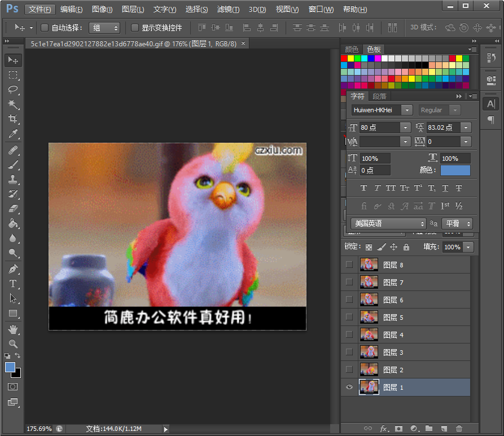Enable the 显示变换控件 checkbox
Viewport: 504px width, 436px height.
pos(135,27)
